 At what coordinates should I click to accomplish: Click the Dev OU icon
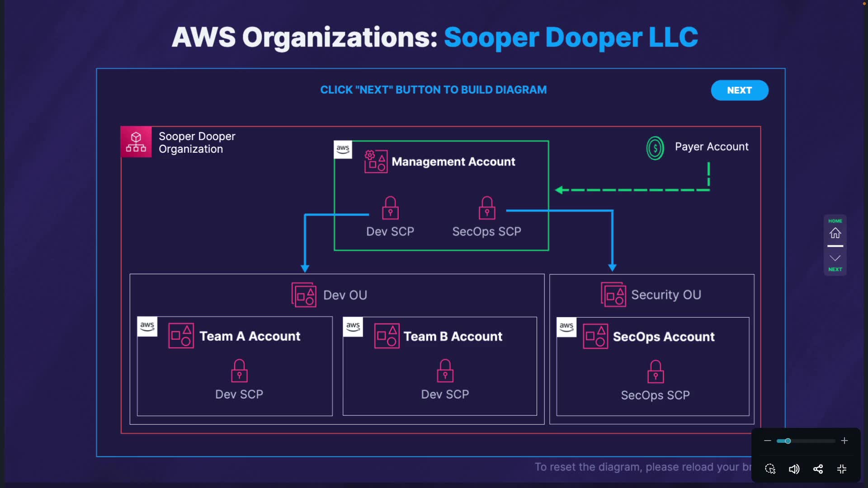[304, 295]
